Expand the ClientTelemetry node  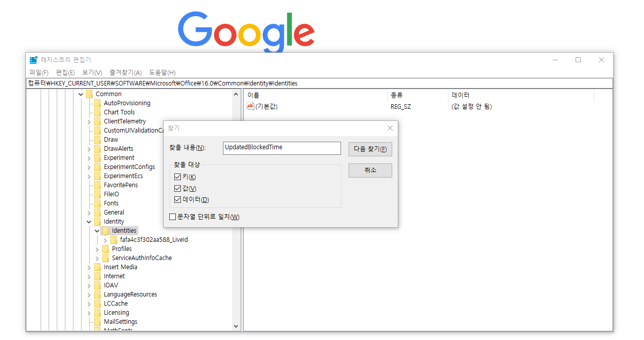(89, 121)
